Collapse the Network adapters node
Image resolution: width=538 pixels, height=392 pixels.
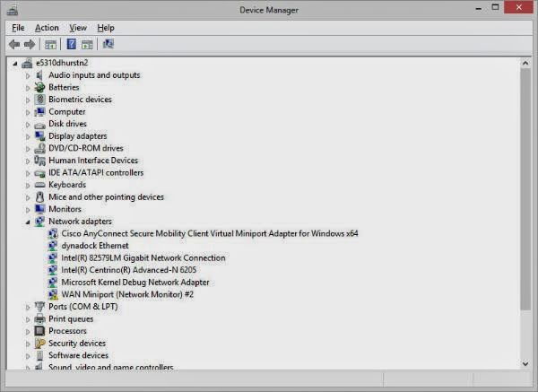28,222
